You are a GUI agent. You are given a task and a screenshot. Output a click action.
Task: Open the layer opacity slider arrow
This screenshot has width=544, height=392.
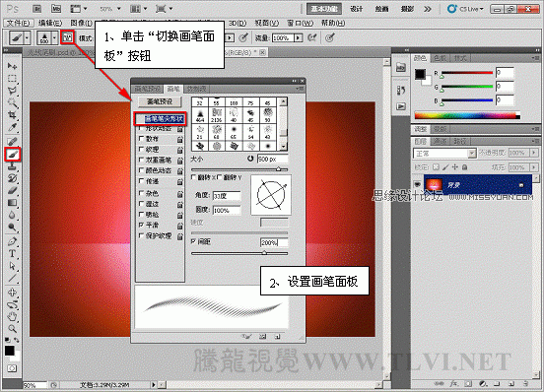pos(534,153)
